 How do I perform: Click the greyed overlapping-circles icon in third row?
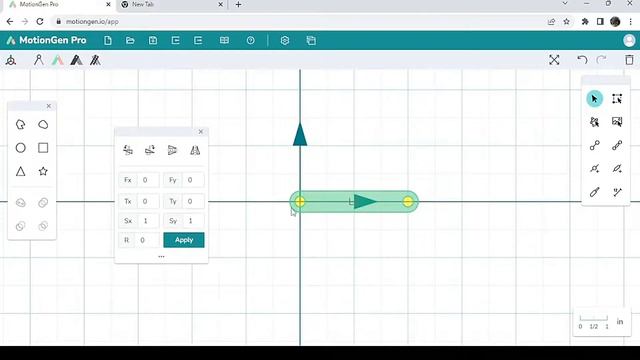pos(43,202)
